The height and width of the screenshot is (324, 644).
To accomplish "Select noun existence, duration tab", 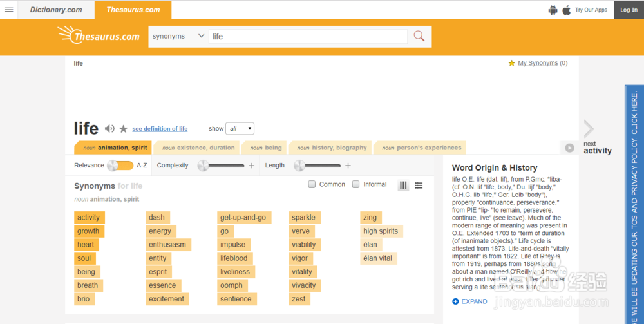I will tap(198, 148).
